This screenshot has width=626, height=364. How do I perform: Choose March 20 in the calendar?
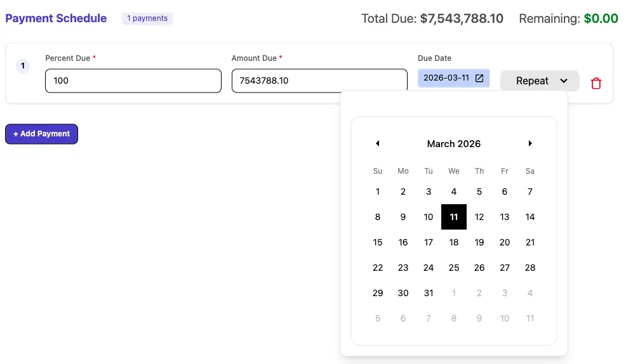coord(505,242)
